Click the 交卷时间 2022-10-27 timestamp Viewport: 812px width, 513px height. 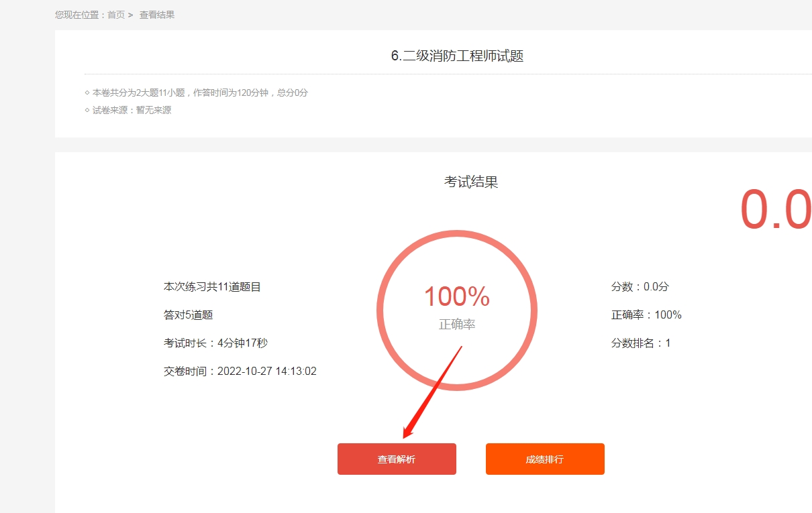click(240, 371)
